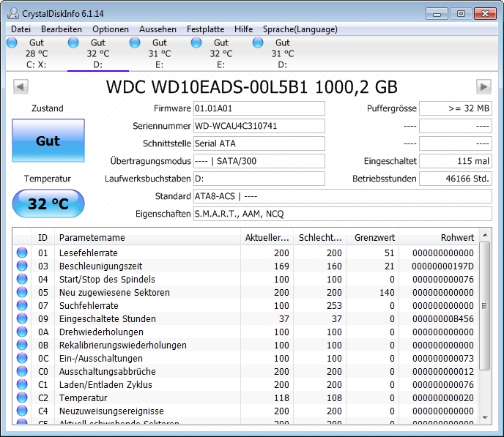
Task: Maximize the CrystalDiskInfo window
Action: tap(461, 14)
